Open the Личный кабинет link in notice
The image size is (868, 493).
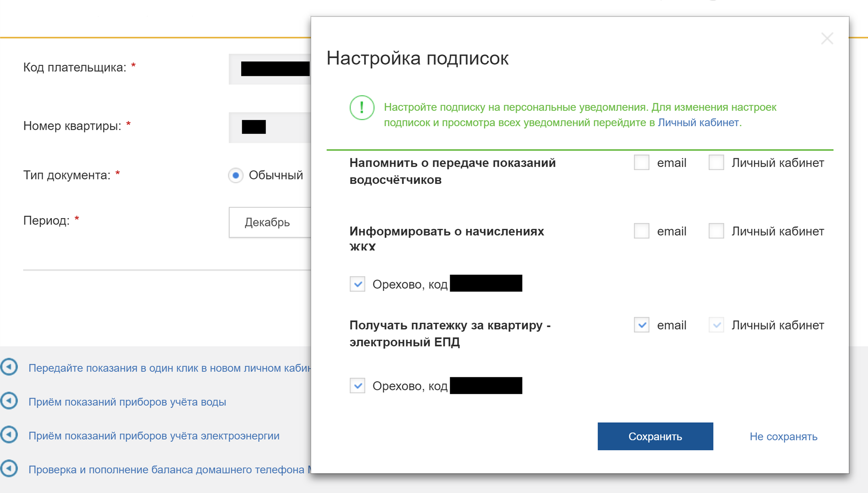698,123
